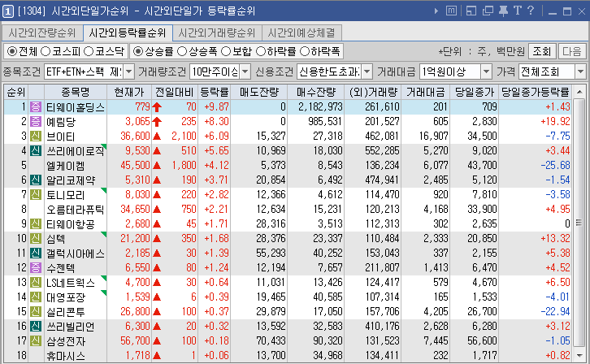This screenshot has height=364, width=590.
Task: Pin the window with the pushpin icon
Action: 503,11
